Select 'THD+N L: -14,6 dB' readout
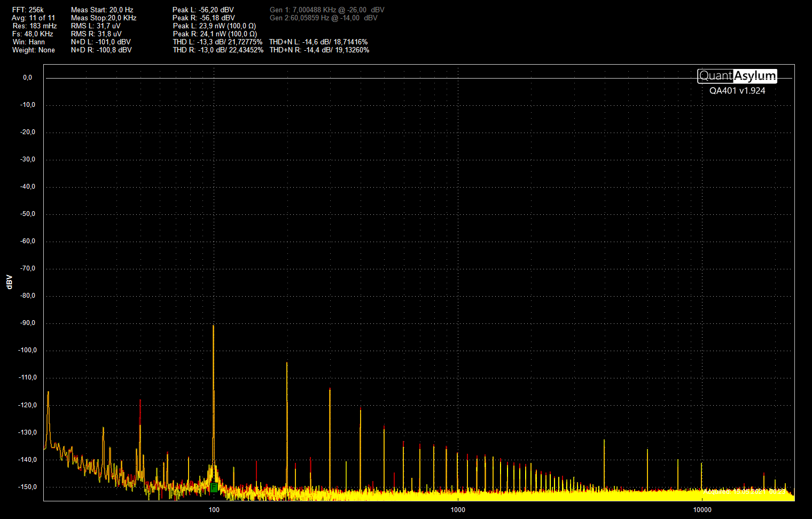The height and width of the screenshot is (519, 812). coord(318,42)
